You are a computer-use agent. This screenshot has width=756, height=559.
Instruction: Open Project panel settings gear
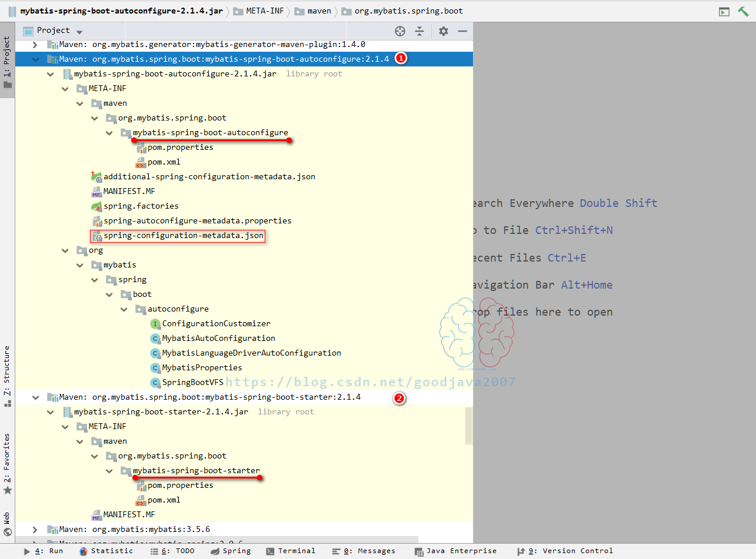pyautogui.click(x=444, y=31)
